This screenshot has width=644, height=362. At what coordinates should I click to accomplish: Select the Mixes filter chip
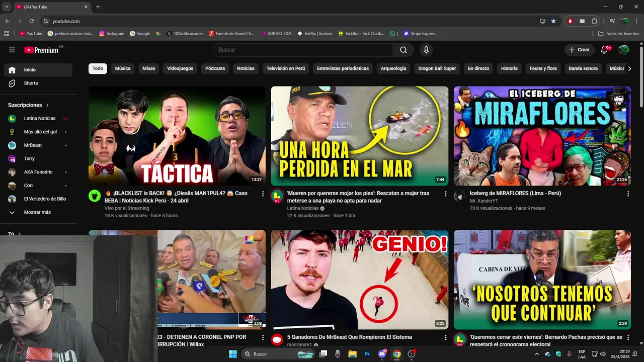(x=149, y=68)
